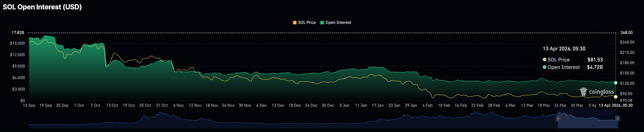The width and height of the screenshot is (644, 132).
Task: Click the right handle of the range slider
Action: 617,118
